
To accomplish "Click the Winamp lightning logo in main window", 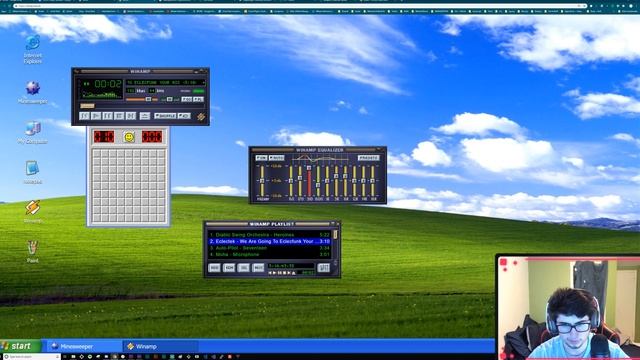I will pyautogui.click(x=201, y=117).
